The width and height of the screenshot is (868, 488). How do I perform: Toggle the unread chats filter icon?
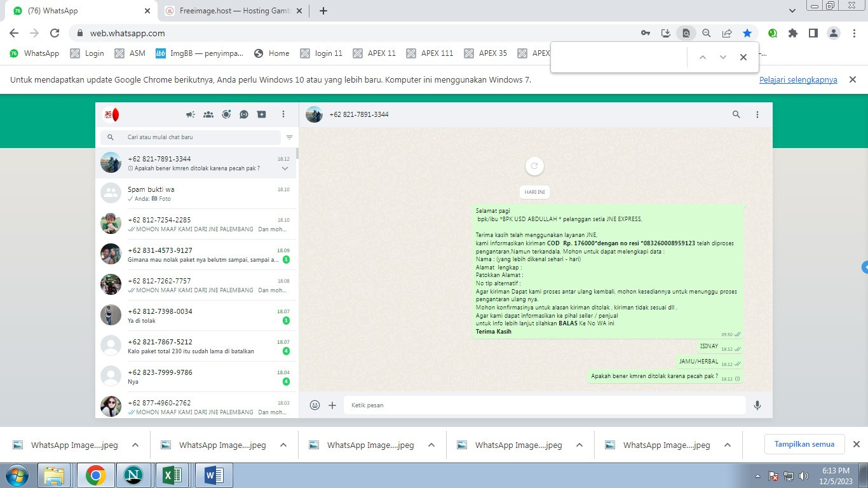290,137
